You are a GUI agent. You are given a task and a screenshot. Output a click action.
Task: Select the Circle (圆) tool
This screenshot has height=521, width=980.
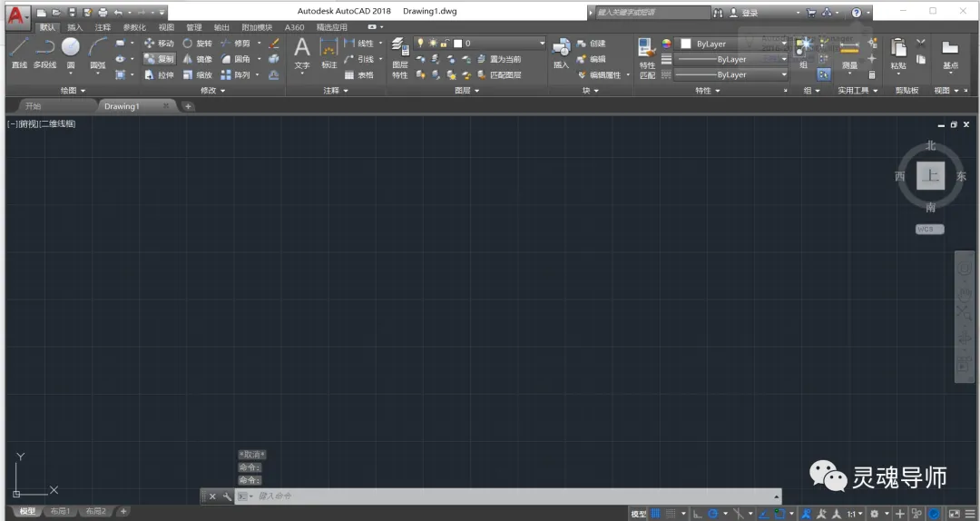pyautogui.click(x=71, y=53)
